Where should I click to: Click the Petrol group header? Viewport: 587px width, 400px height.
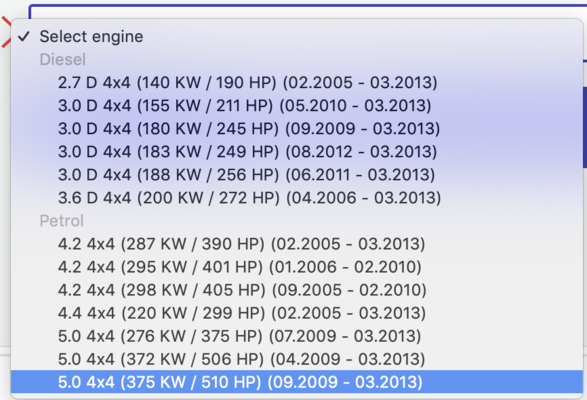coord(62,221)
